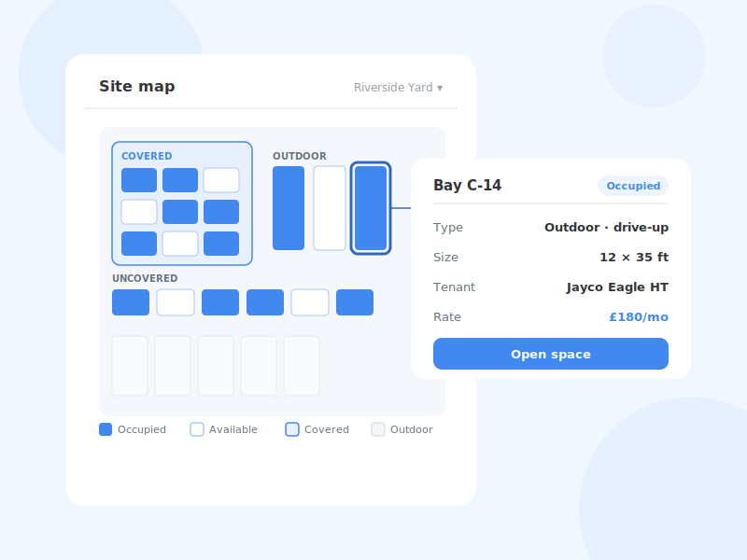Select the available outdoor bay in the middle

330,208
